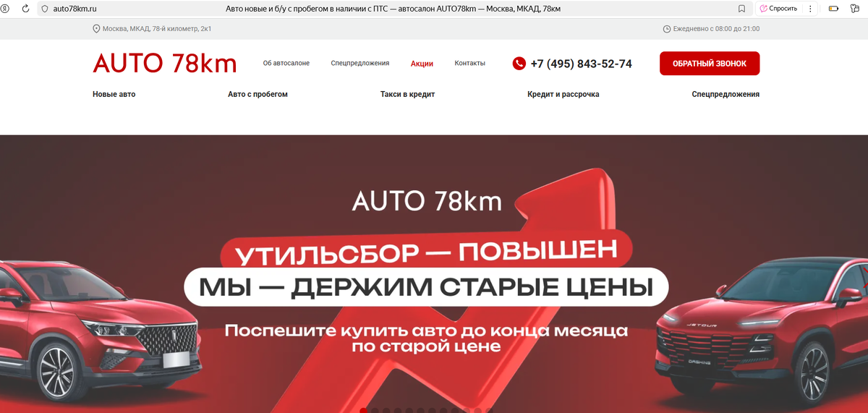Open 'Об автосалоне' menu item
868x413 pixels.
point(286,64)
